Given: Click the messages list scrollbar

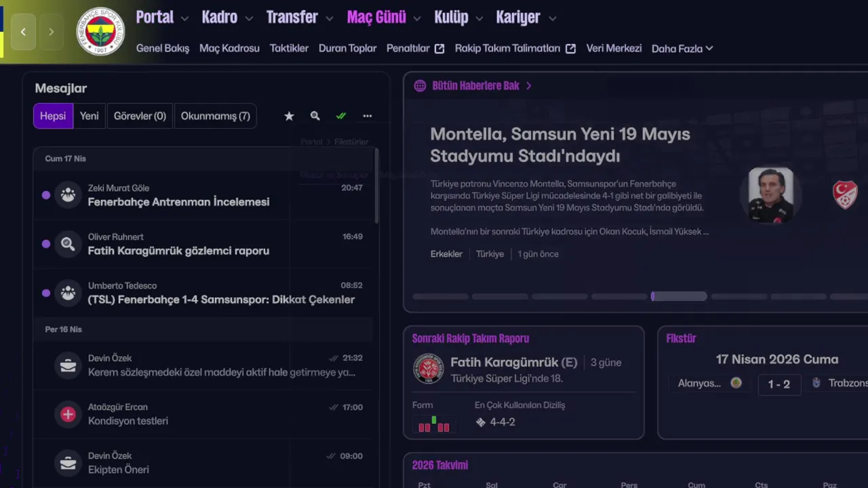Looking at the screenshot, I should tap(376, 184).
